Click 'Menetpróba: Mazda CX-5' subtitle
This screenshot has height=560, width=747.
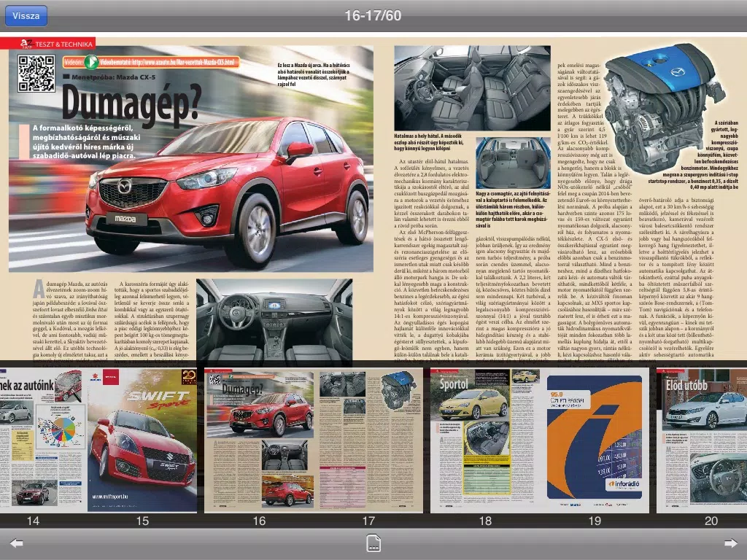pyautogui.click(x=113, y=77)
